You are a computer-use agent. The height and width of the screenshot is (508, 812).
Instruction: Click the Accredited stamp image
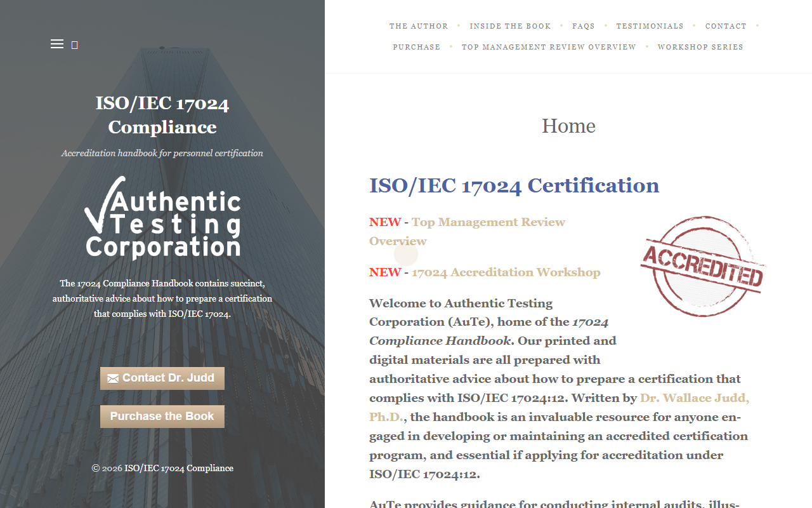pyautogui.click(x=703, y=266)
